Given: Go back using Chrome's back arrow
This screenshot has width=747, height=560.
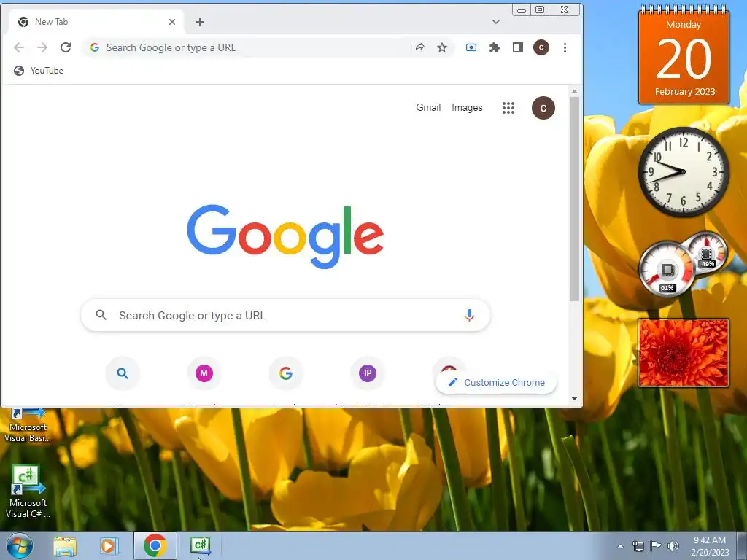Looking at the screenshot, I should (19, 47).
